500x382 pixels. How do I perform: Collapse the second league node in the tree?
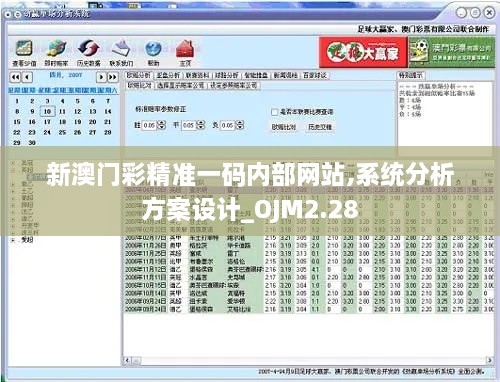pyautogui.click(x=13, y=170)
